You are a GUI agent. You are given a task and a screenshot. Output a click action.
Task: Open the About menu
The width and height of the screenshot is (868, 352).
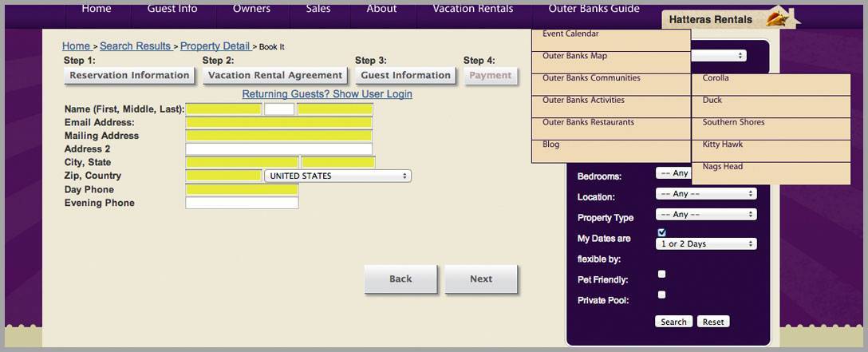tap(381, 9)
